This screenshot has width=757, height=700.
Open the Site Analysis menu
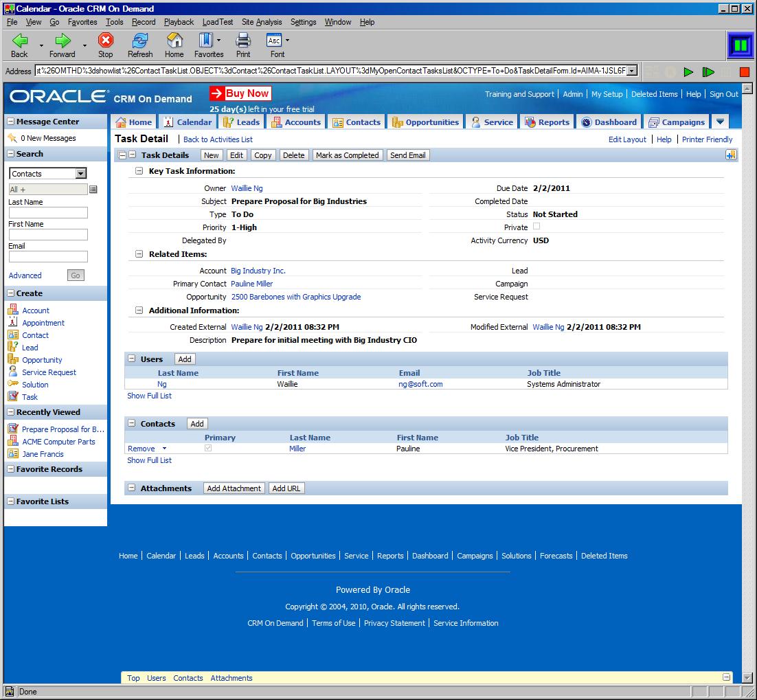coord(262,22)
